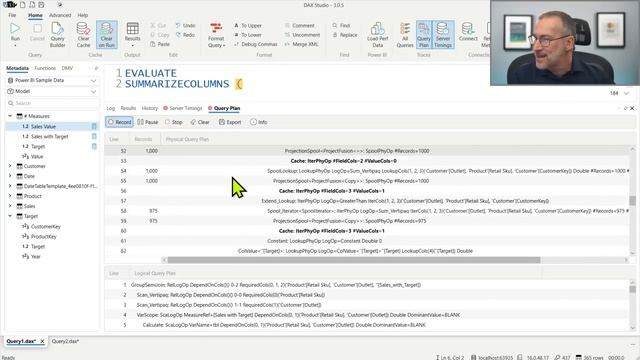The width and height of the screenshot is (640, 360).
Task: Expand the Sales table node
Action: [10, 206]
